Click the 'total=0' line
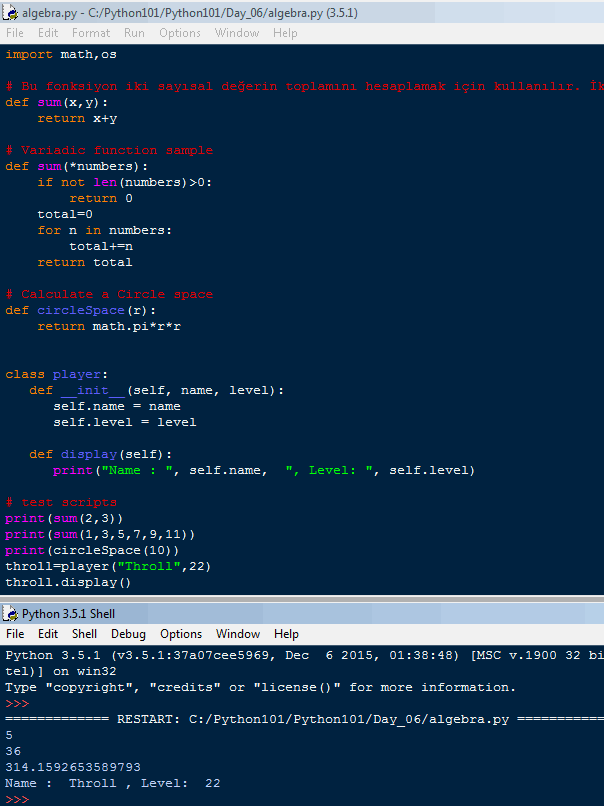 [x=65, y=214]
